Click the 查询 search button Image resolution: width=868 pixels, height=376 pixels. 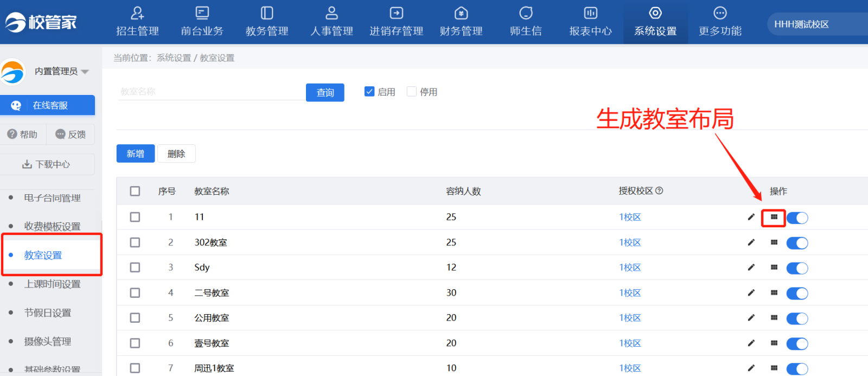(x=325, y=92)
